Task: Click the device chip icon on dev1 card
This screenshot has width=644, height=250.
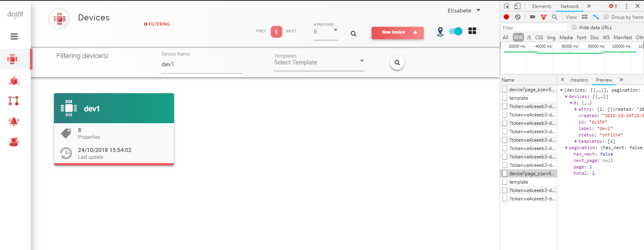Action: pyautogui.click(x=69, y=108)
